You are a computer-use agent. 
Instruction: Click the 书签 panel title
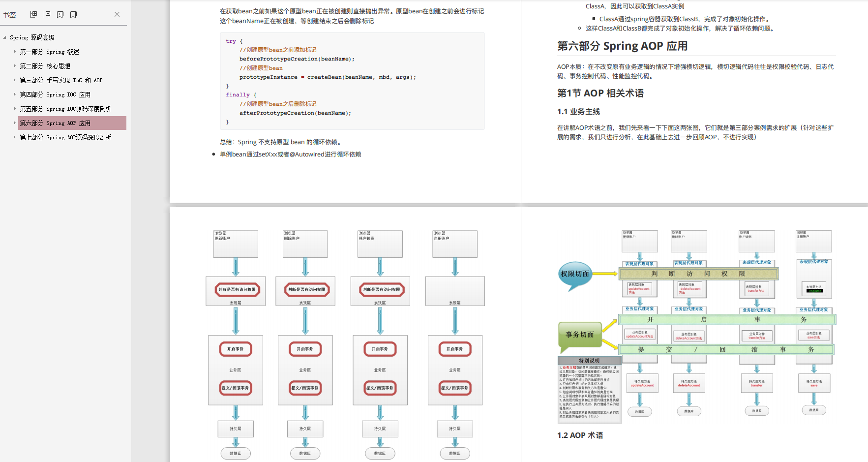tap(9, 15)
